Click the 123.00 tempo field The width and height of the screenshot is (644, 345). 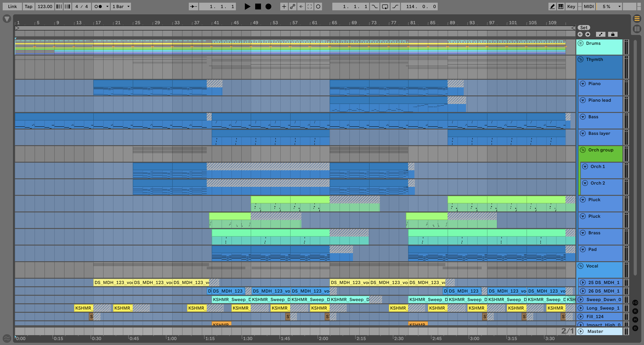[x=45, y=6]
